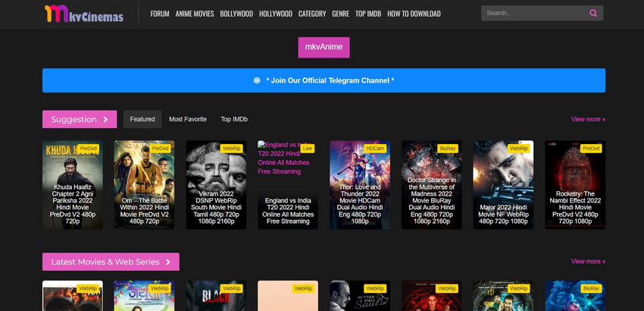Image resolution: width=644 pixels, height=311 pixels.
Task: Expand the Suggestion section arrow
Action: point(105,119)
